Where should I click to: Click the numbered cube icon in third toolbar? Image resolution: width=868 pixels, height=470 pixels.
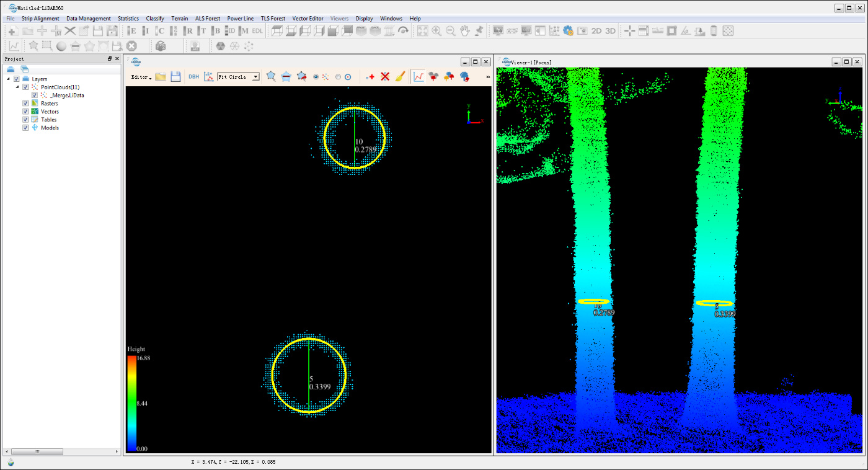[161, 46]
